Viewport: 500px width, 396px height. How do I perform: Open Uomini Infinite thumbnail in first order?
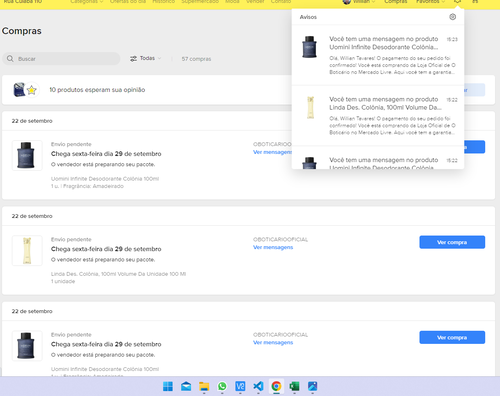(27, 155)
